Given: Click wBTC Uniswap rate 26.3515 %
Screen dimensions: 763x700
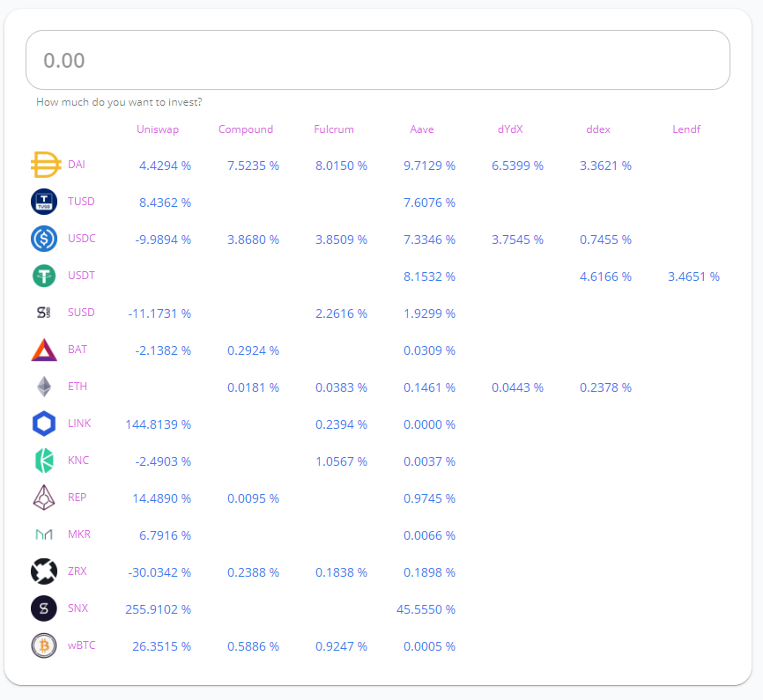Looking at the screenshot, I should (161, 646).
